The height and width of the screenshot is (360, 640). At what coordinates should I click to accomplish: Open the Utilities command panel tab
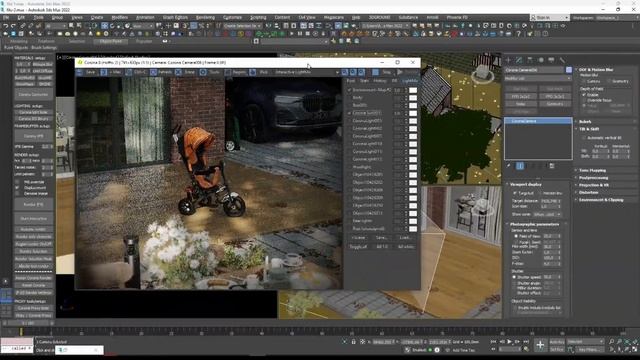point(562,60)
